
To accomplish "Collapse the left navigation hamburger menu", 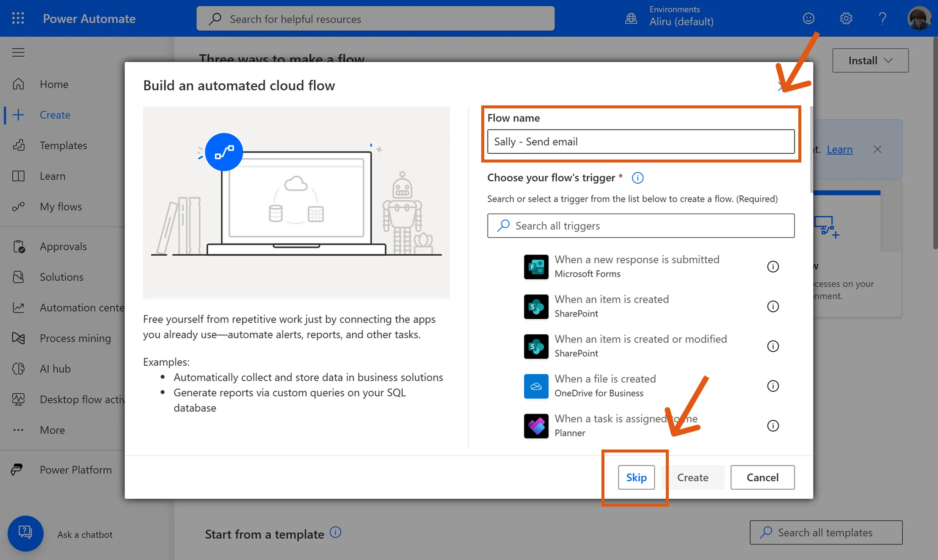I will coord(18,52).
